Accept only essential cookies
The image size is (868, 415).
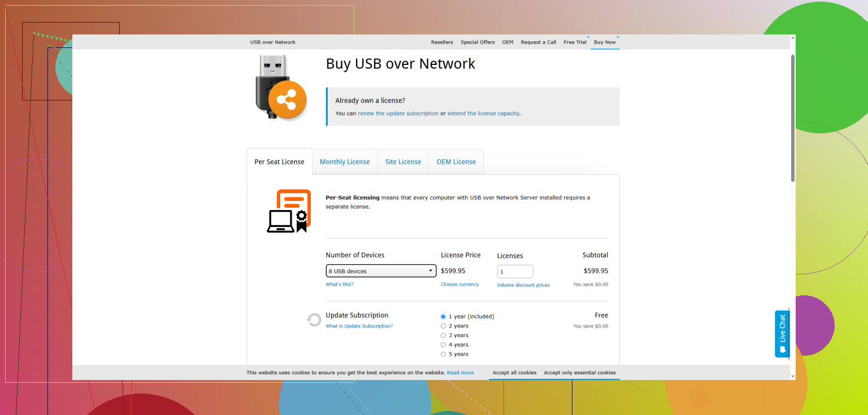(580, 373)
